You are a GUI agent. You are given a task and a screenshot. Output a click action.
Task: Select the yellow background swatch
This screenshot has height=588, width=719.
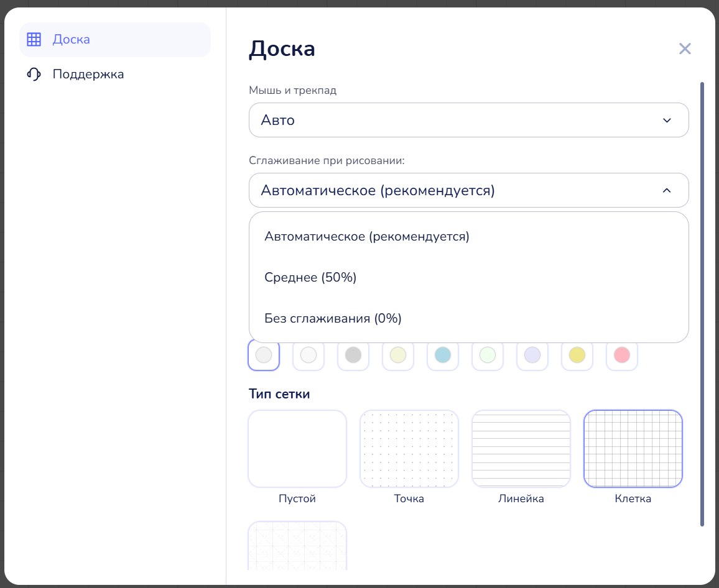[577, 355]
